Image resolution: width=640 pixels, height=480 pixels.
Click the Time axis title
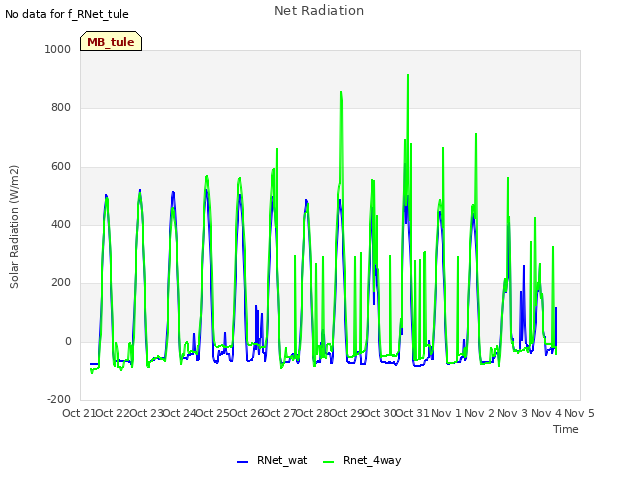[566, 429]
